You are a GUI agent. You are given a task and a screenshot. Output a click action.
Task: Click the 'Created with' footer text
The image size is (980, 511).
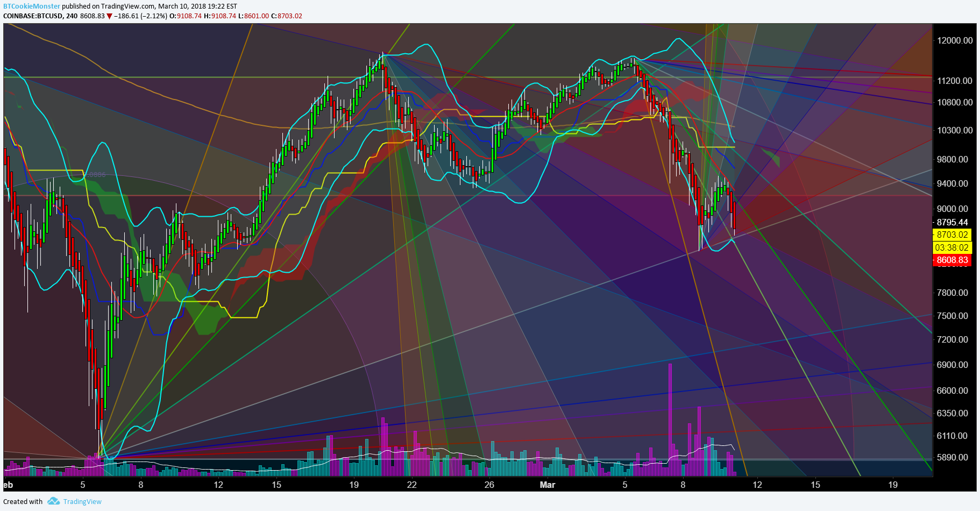click(23, 502)
